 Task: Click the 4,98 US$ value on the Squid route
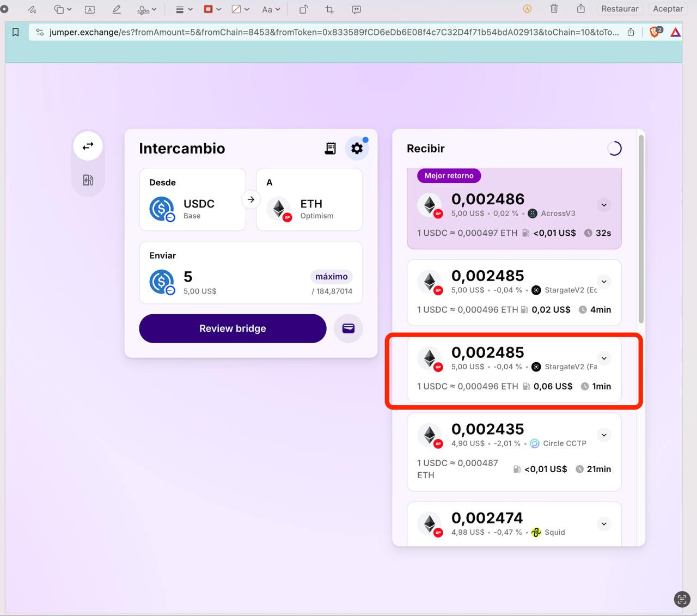coord(468,532)
